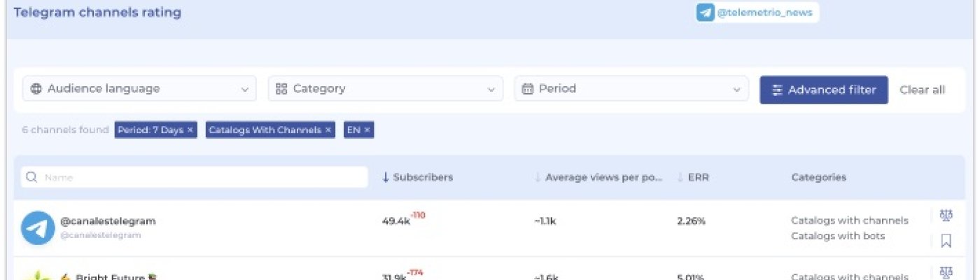Expand the Category dropdown

pos(385,89)
